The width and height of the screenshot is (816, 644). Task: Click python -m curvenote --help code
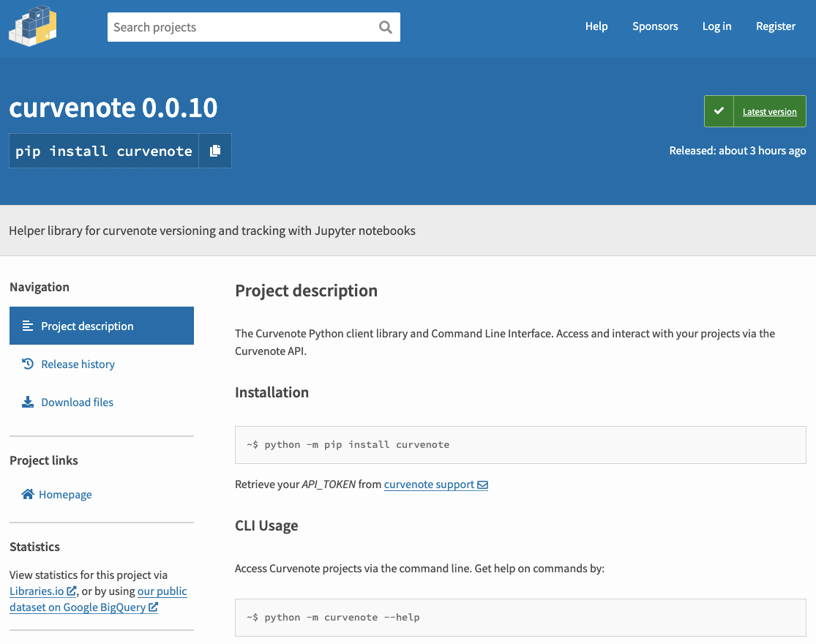(x=333, y=618)
